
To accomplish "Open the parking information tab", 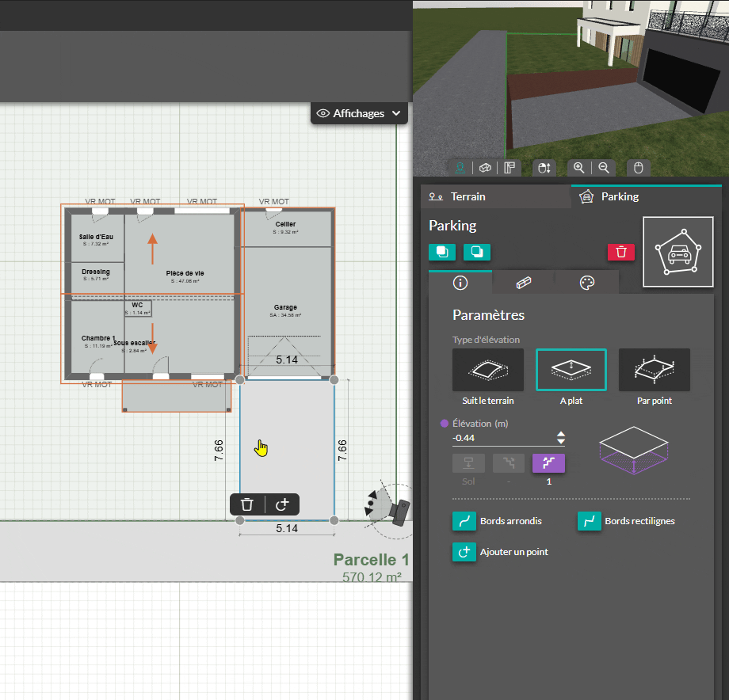I will 460,283.
